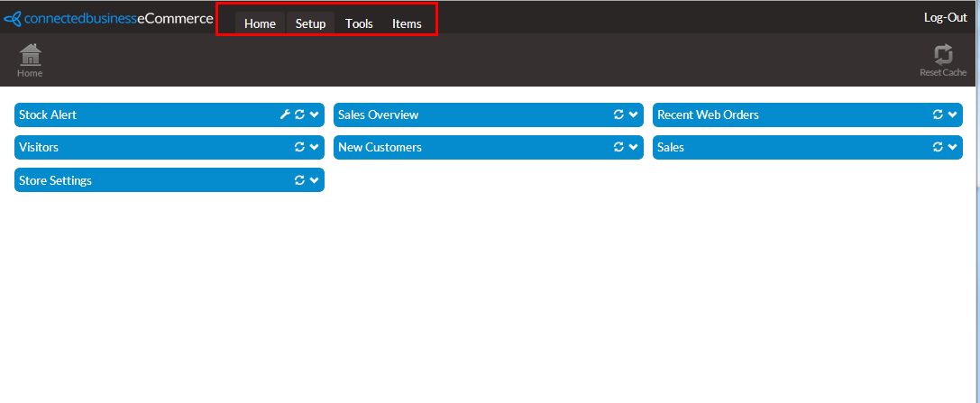Expand the Store Settings panel chevron
The height and width of the screenshot is (403, 980).
click(x=314, y=180)
